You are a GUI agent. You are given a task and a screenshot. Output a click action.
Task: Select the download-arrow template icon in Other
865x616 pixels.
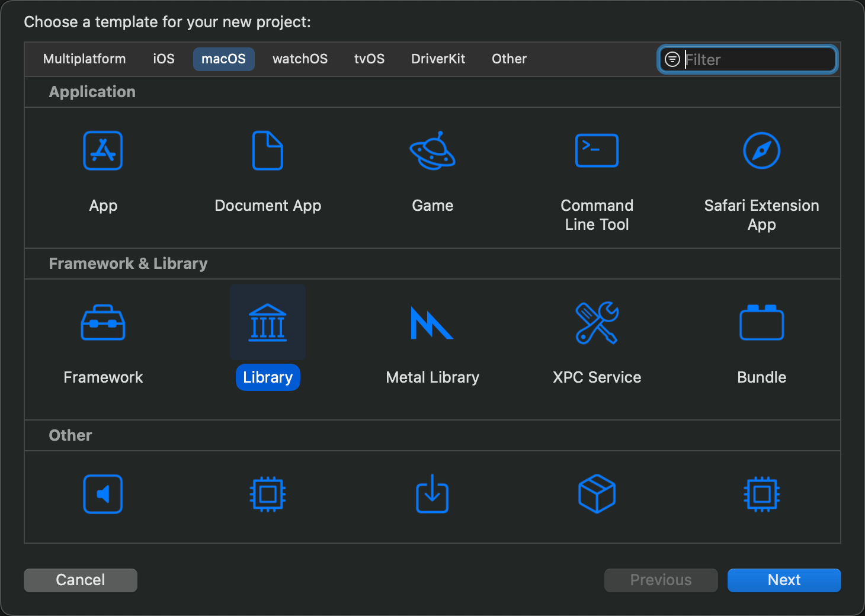click(432, 493)
